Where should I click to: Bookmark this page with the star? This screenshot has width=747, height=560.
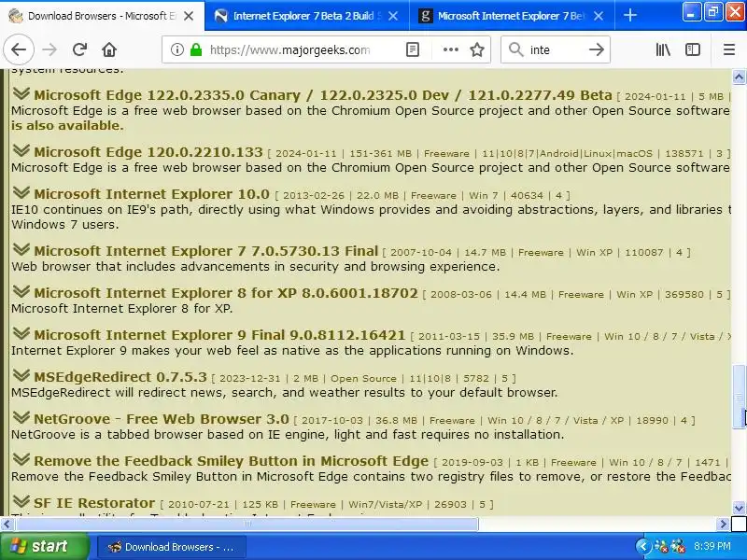coord(477,49)
